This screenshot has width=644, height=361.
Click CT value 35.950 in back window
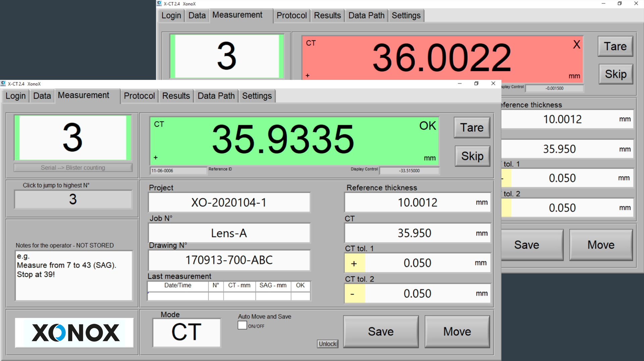click(x=567, y=149)
